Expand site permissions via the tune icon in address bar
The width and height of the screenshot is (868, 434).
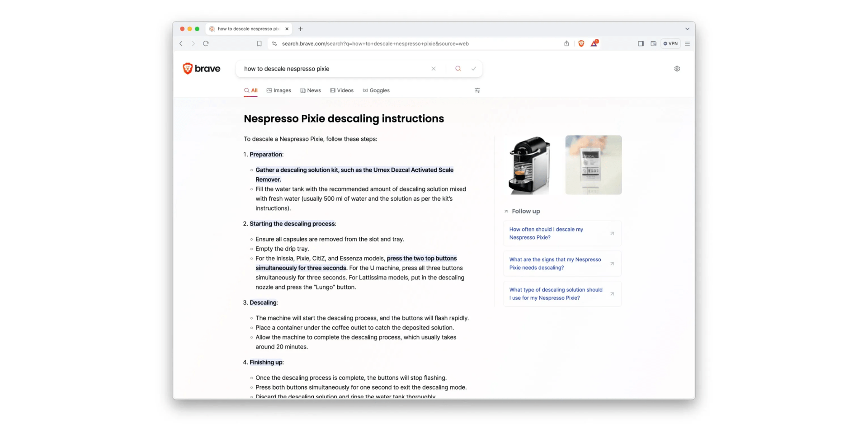click(274, 43)
